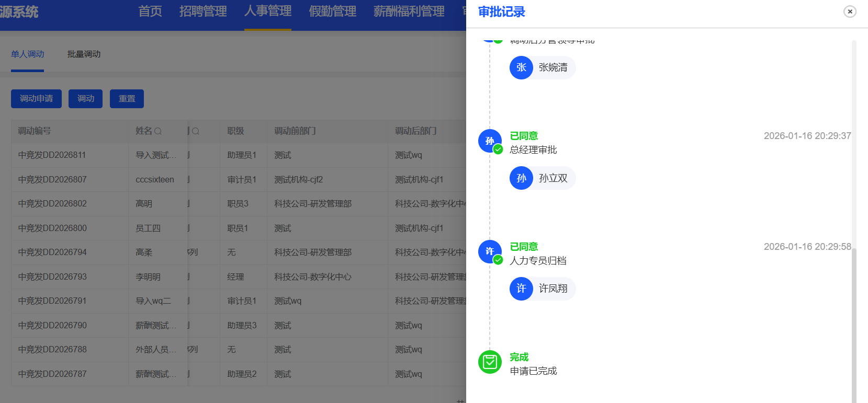
Task: Open the 招聘管理 menu
Action: coord(203,11)
